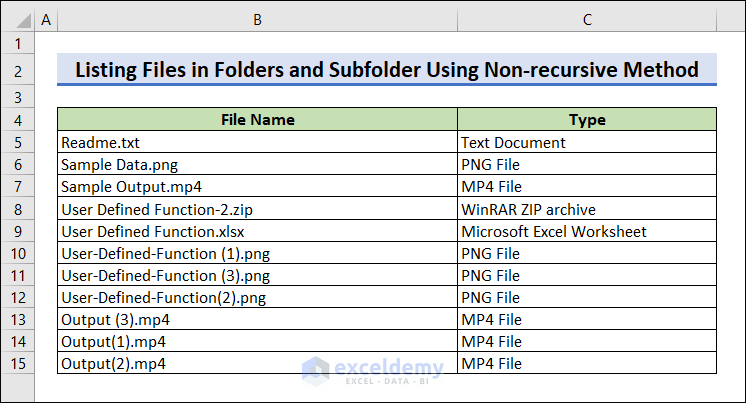The image size is (746, 403).
Task: Select the Output(2).mp4 cell
Action: coord(257,363)
